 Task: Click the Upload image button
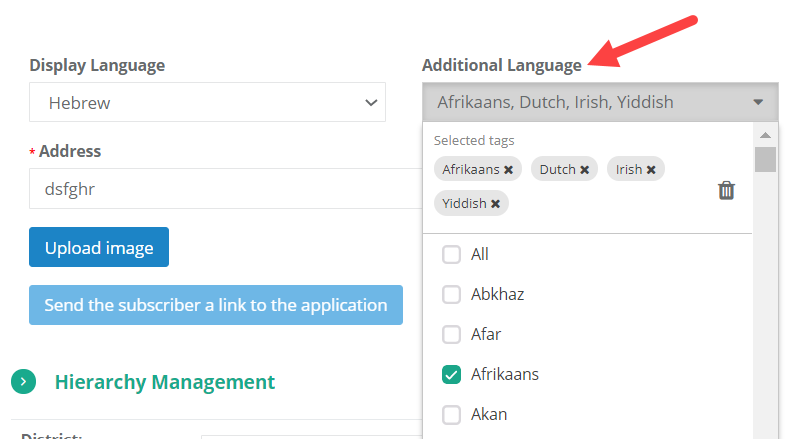pyautogui.click(x=99, y=248)
